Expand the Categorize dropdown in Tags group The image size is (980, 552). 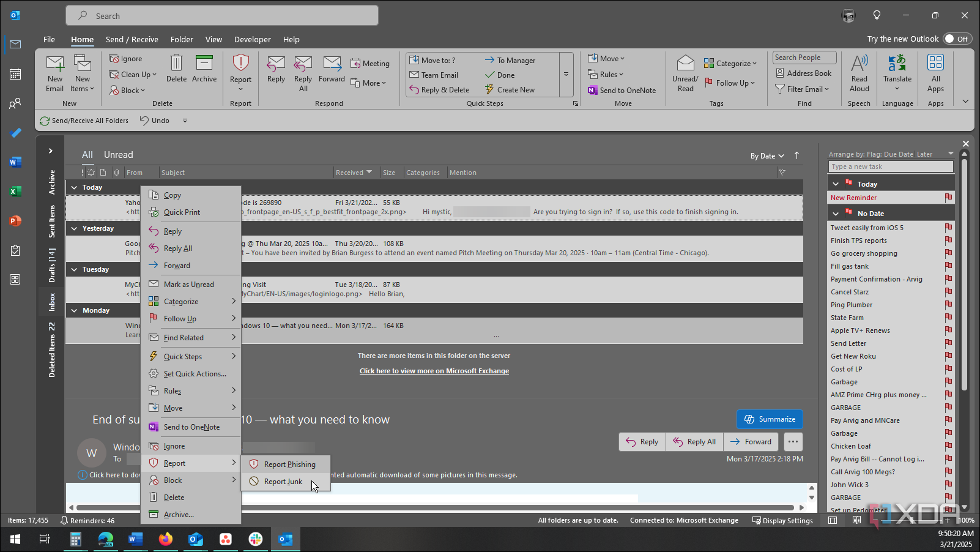730,63
